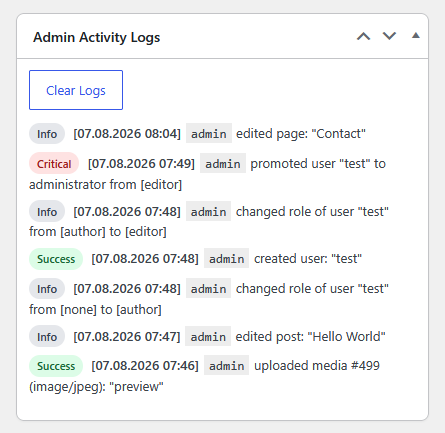Click admin tag in the 07:49 entry
445x433 pixels.
click(x=223, y=164)
